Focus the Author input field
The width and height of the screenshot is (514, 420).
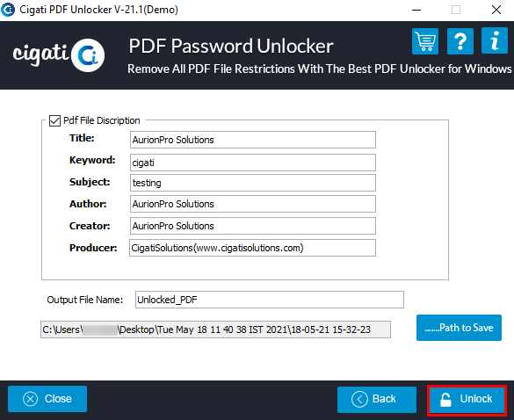point(253,204)
